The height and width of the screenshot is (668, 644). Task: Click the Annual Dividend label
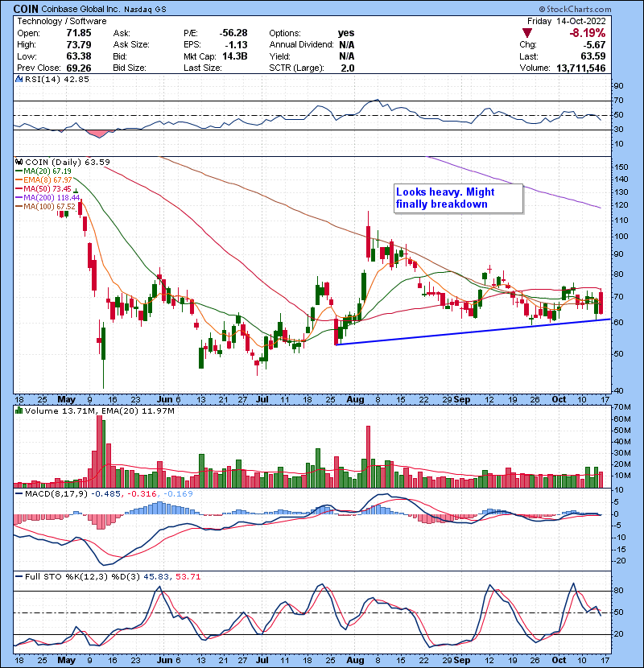301,45
